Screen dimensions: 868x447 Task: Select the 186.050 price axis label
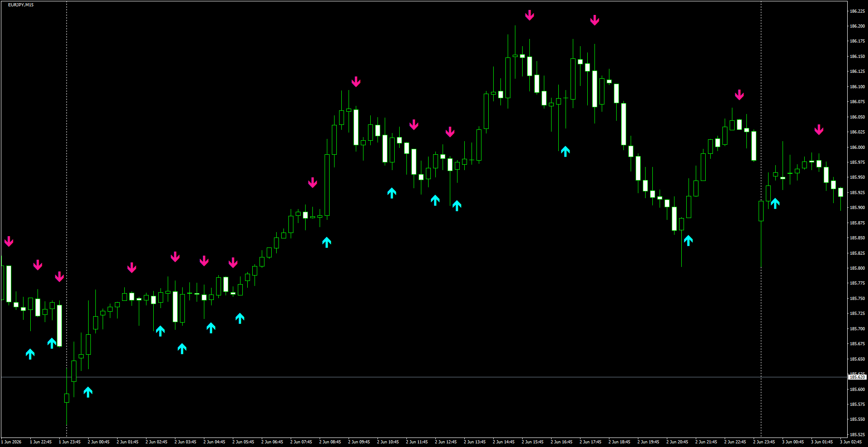tap(857, 117)
